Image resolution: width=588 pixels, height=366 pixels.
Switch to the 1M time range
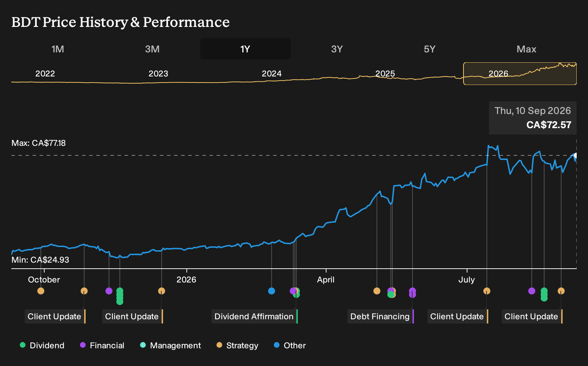[x=58, y=49]
